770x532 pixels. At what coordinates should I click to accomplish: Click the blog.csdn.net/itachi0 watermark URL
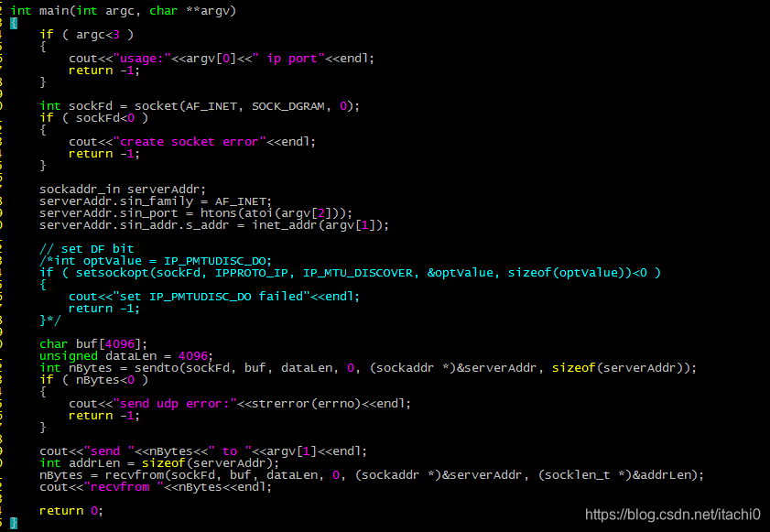(x=676, y=516)
